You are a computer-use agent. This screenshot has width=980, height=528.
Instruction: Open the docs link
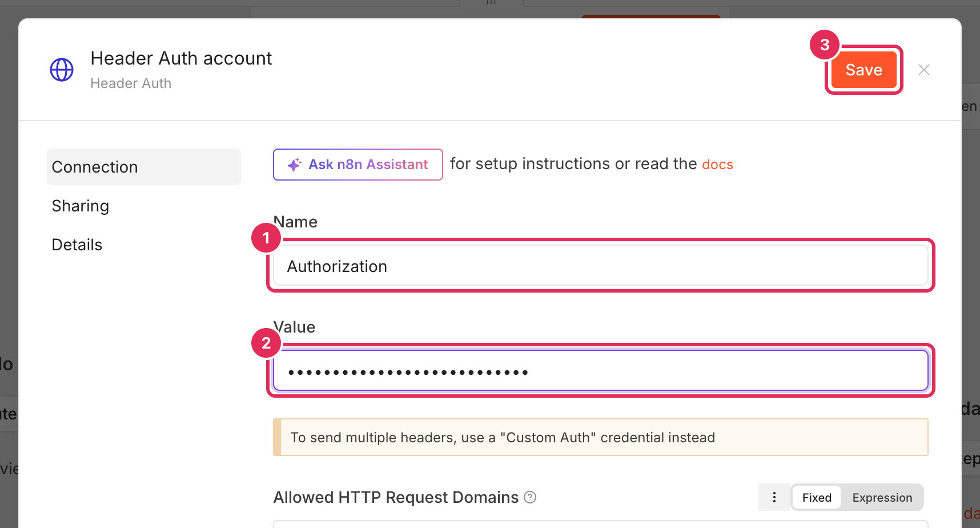pos(717,165)
